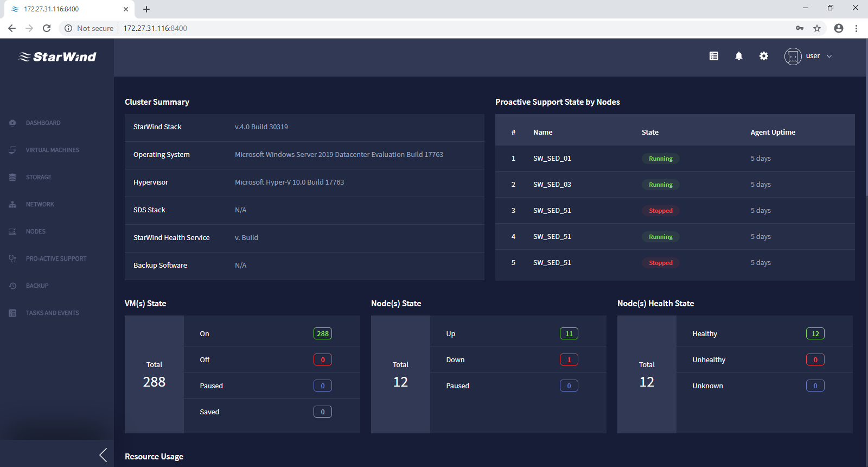The width and height of the screenshot is (868, 467).
Task: Click the address bar URL
Action: click(155, 28)
